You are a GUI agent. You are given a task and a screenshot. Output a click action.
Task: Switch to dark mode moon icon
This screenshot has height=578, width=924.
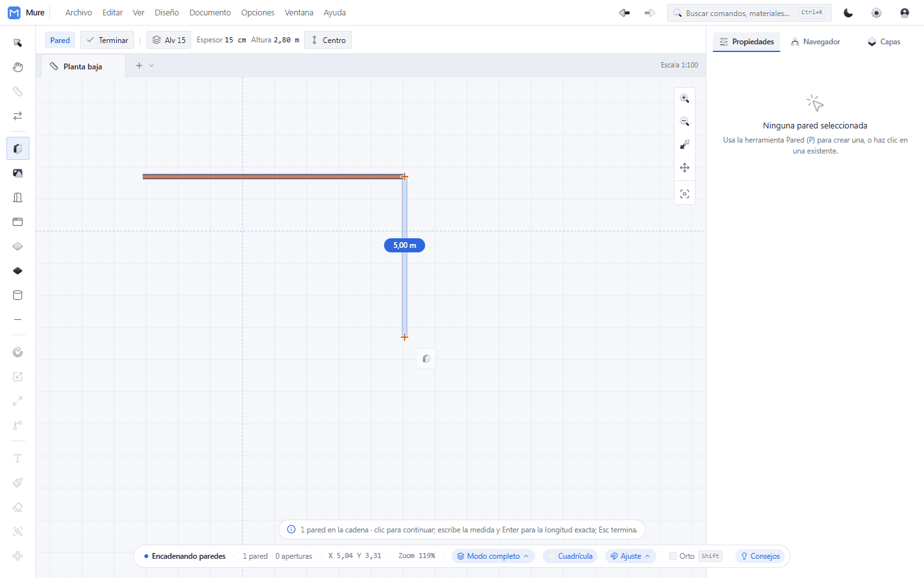click(848, 13)
